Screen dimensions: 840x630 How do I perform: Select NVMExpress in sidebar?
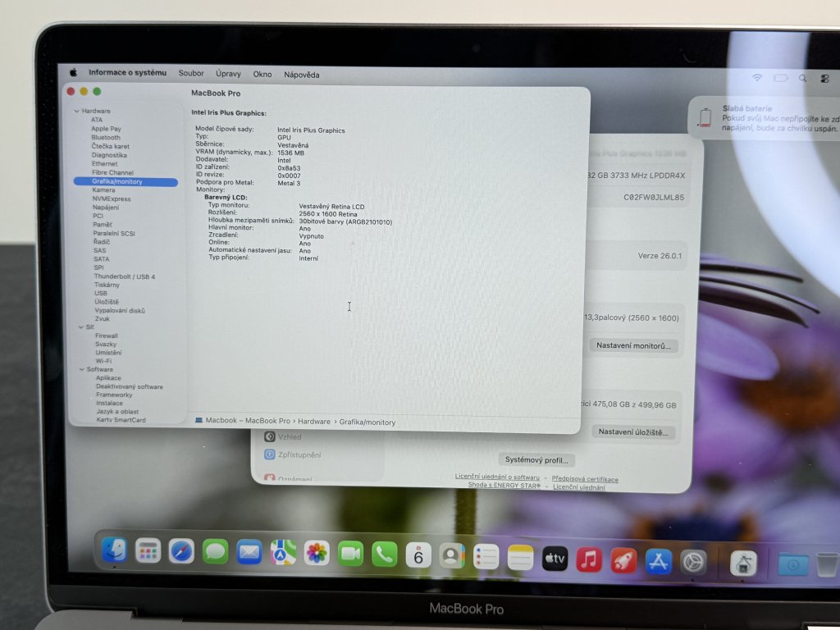(x=112, y=199)
